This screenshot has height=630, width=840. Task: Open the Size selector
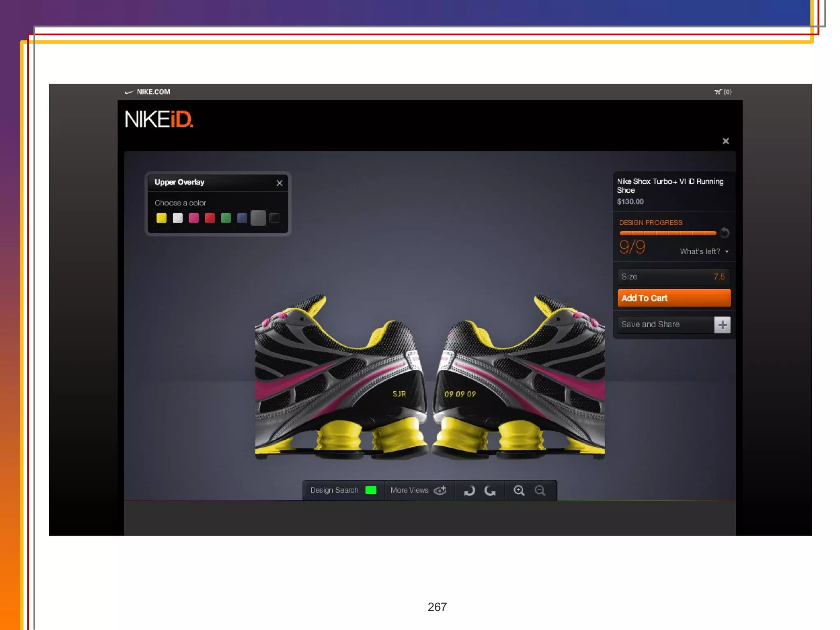pyautogui.click(x=673, y=277)
